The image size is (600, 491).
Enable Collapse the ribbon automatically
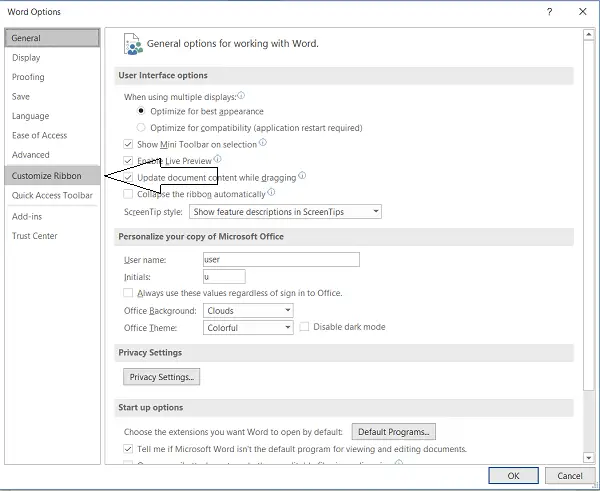128,194
